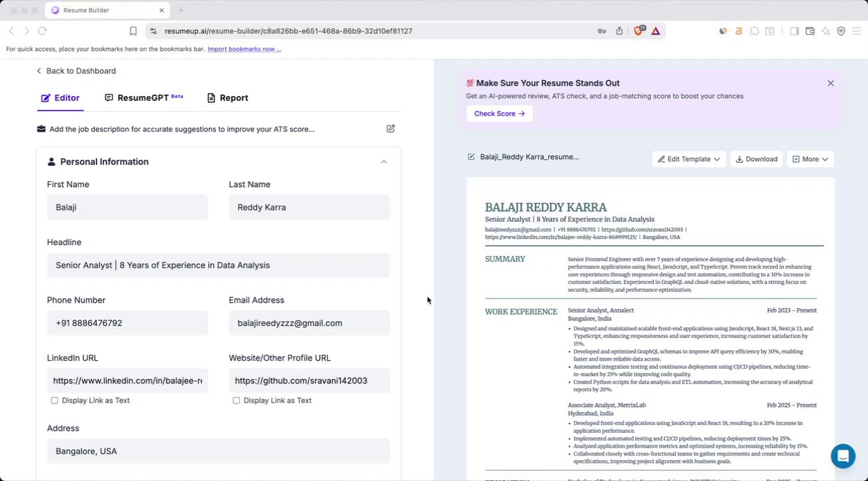Image resolution: width=868 pixels, height=481 pixels.
Task: Click the Back to Dashboard link
Action: [x=76, y=71]
